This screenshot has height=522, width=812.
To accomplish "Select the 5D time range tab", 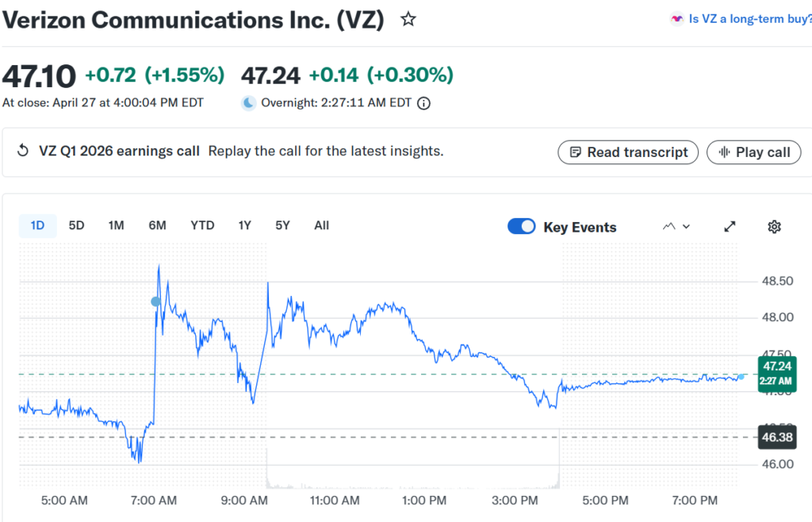I will point(76,225).
